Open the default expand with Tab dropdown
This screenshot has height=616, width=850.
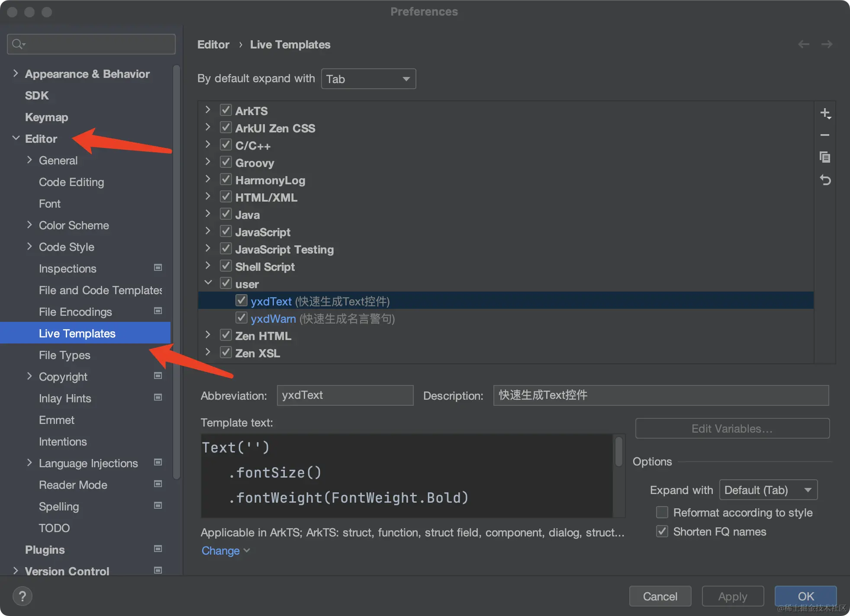(368, 79)
